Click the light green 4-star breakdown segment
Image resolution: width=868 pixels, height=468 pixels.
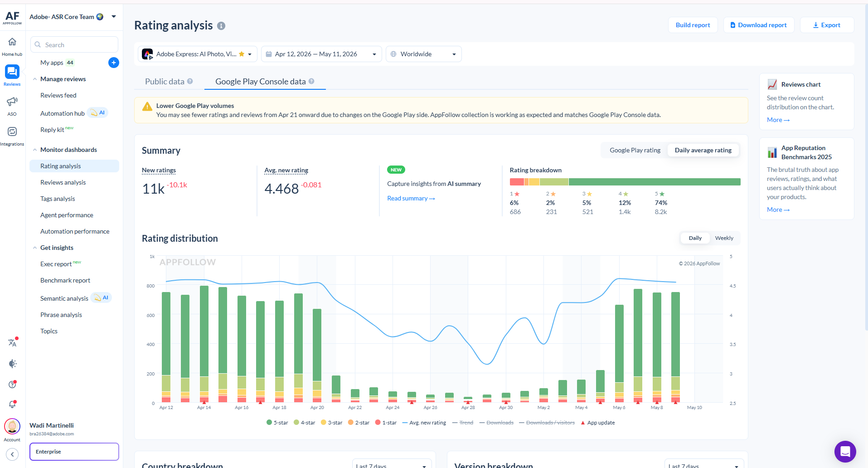point(554,182)
